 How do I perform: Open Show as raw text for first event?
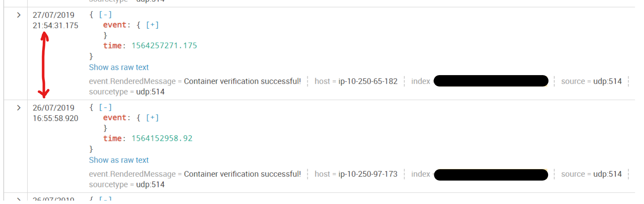click(119, 67)
